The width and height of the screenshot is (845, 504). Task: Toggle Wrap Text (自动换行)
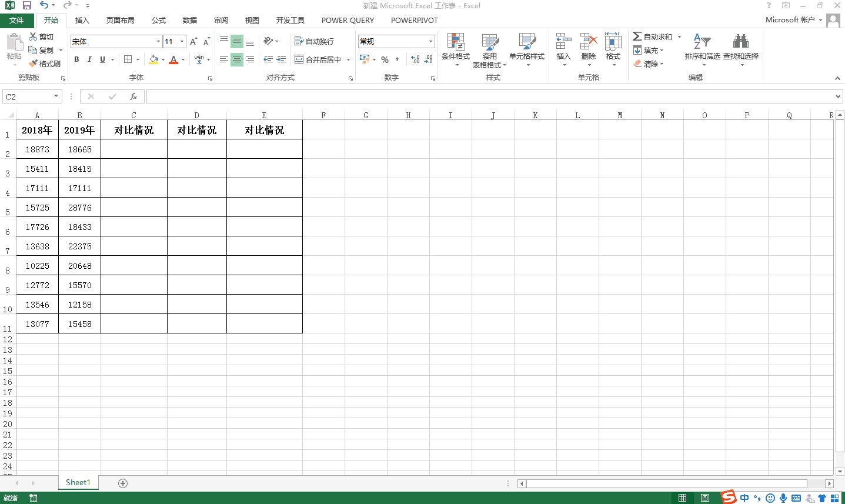point(315,41)
